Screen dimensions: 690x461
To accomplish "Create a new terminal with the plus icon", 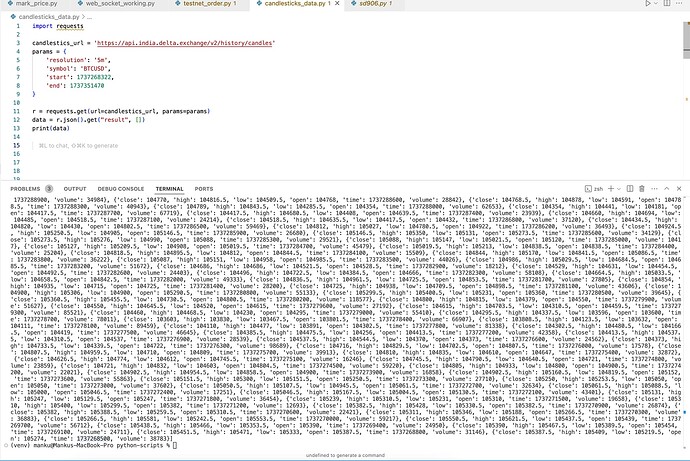I will point(611,189).
